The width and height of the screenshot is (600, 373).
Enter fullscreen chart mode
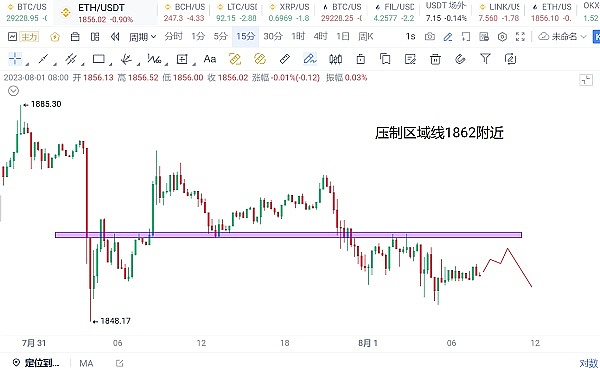[520, 37]
